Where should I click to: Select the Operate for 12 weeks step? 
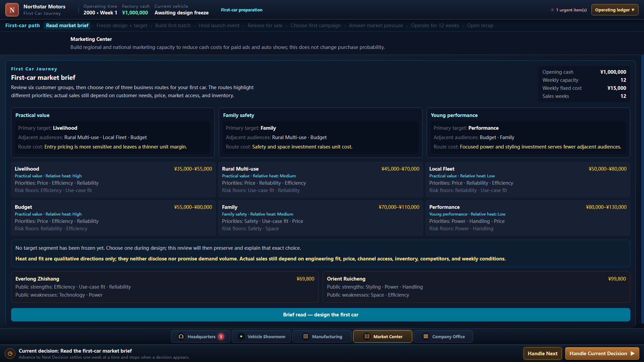[435, 25]
